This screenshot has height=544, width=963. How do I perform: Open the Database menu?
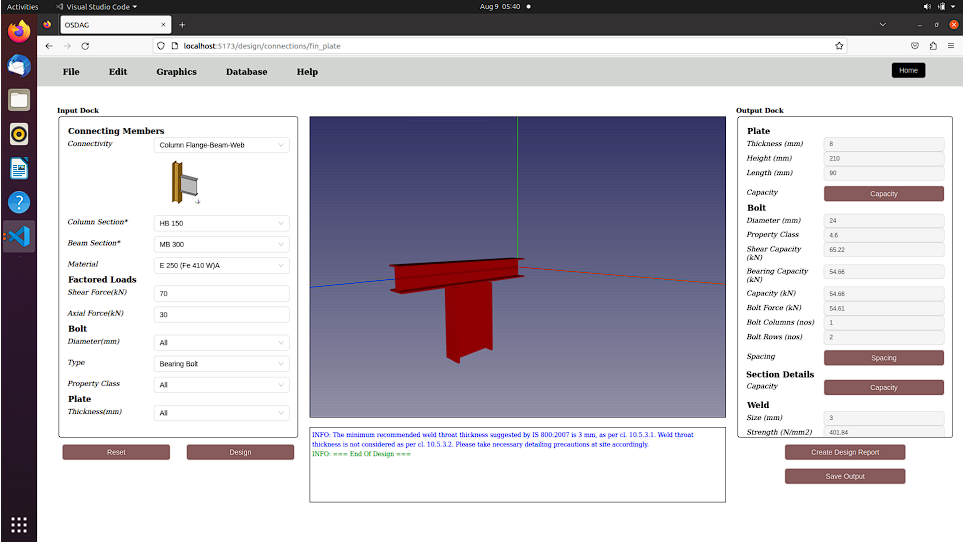point(246,72)
